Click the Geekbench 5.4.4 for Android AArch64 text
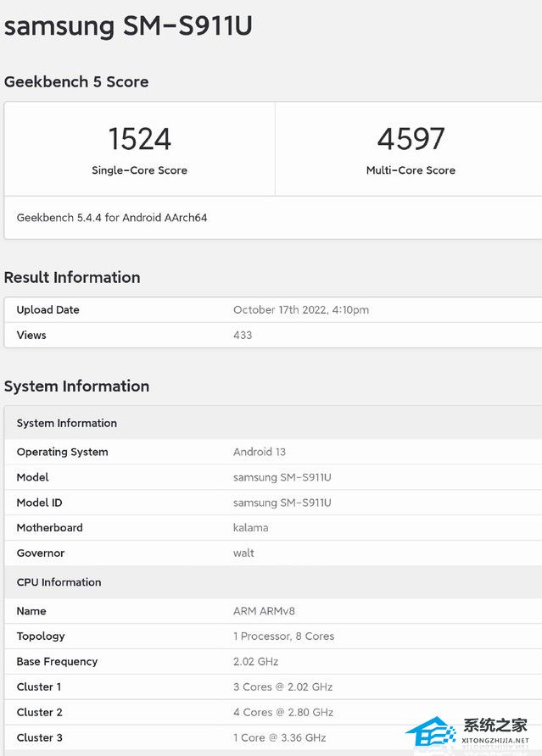Image resolution: width=542 pixels, height=756 pixels. (112, 218)
